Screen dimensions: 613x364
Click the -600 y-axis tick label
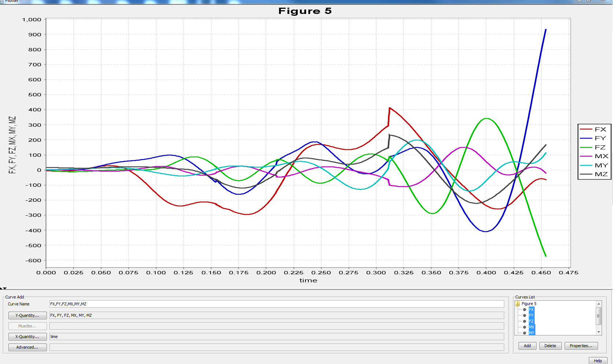[x=33, y=260]
